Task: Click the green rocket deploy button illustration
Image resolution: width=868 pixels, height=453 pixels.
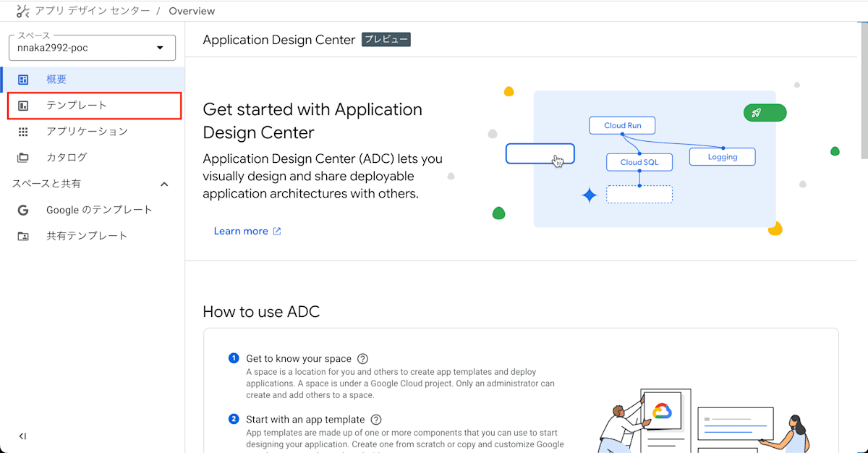Action: coord(765,113)
